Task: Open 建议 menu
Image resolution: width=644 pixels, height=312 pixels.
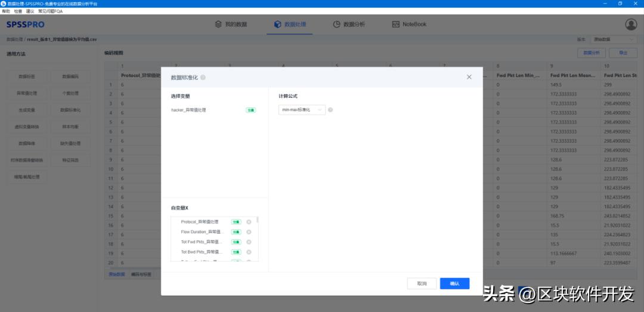Action: tap(30, 11)
